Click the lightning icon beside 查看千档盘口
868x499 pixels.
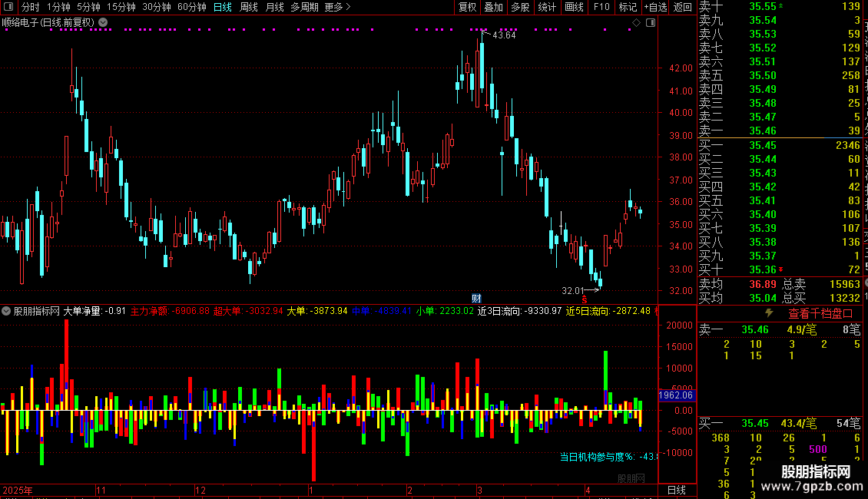pos(769,313)
